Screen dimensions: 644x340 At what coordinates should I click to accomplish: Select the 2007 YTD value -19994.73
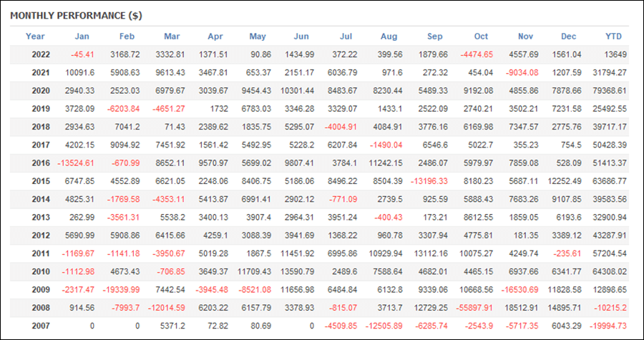(608, 326)
